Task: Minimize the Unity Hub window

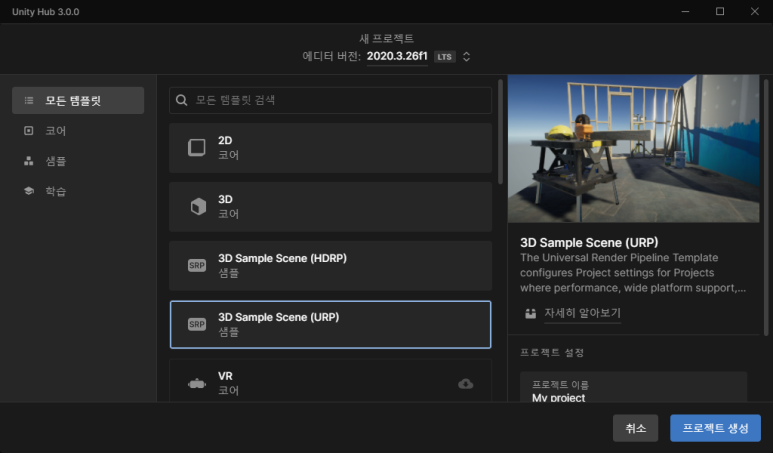Action: 685,11
